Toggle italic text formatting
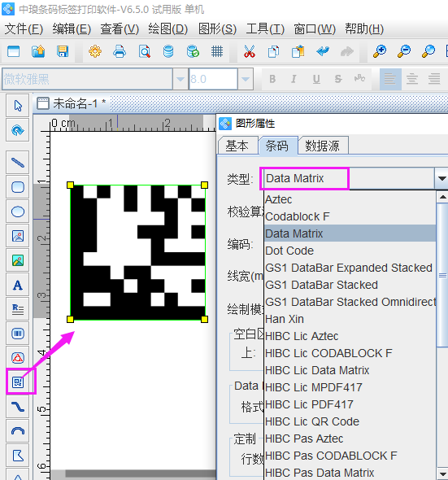 [x=294, y=79]
